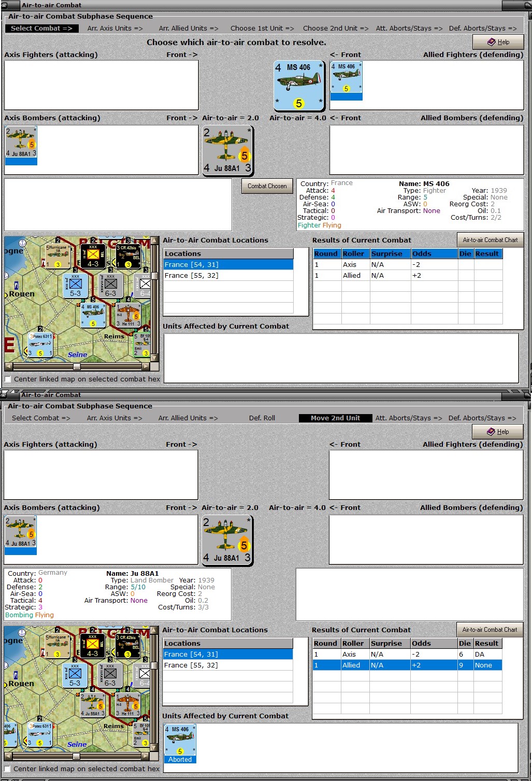Image resolution: width=532 pixels, height=781 pixels.
Task: Click the Hurricane counter on upper map
Action: (x=57, y=255)
